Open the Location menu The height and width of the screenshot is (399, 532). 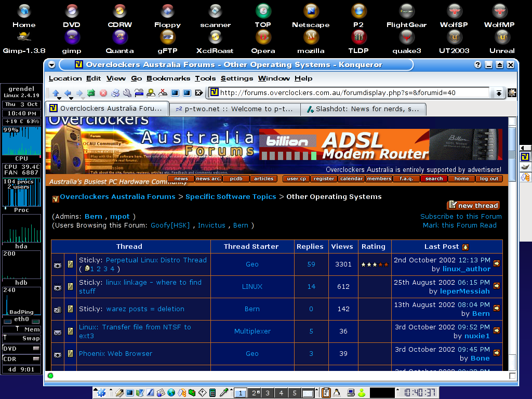[65, 78]
